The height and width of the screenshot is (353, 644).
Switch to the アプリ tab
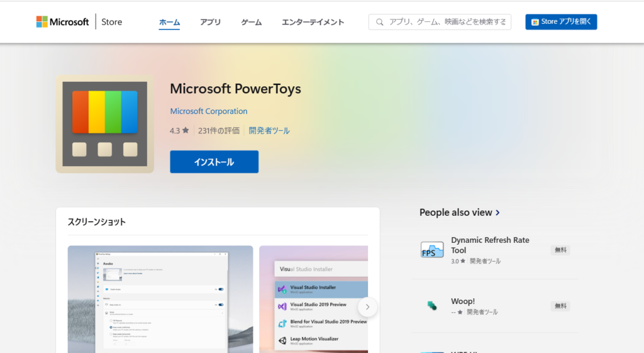(x=211, y=22)
